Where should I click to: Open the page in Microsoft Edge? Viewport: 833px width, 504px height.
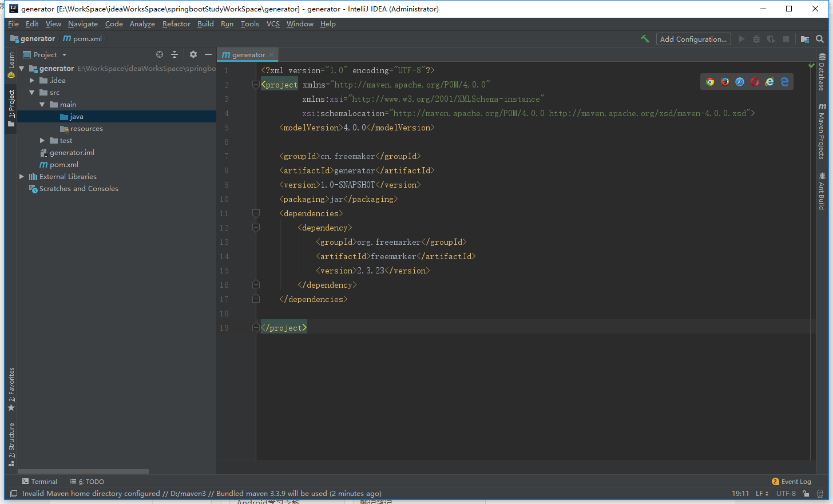pyautogui.click(x=784, y=81)
